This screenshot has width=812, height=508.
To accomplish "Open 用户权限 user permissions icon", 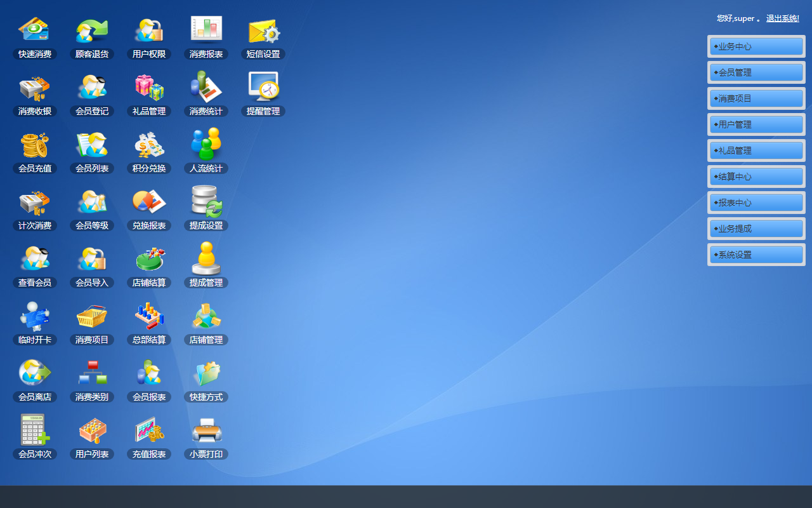I will (x=148, y=30).
